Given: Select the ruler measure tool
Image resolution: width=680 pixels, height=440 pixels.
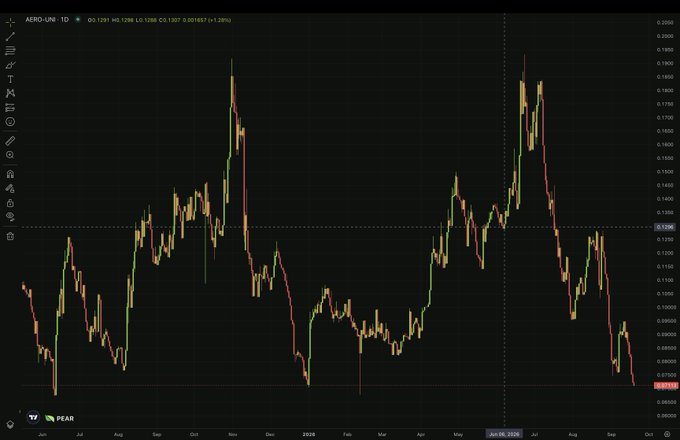Looking at the screenshot, I should tap(10, 140).
